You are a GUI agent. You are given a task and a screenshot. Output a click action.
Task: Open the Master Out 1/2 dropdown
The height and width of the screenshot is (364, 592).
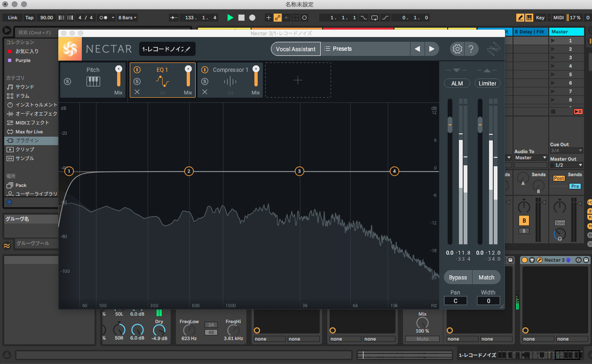point(567,165)
